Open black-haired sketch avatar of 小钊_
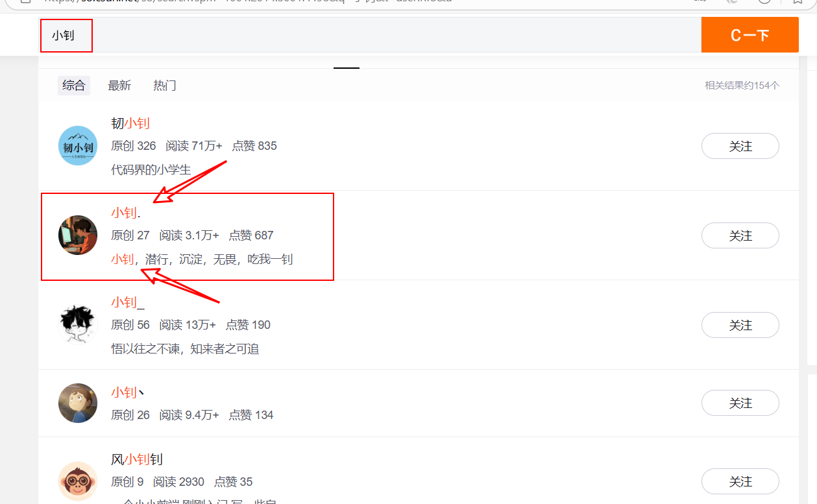The height and width of the screenshot is (504, 817). (x=78, y=325)
